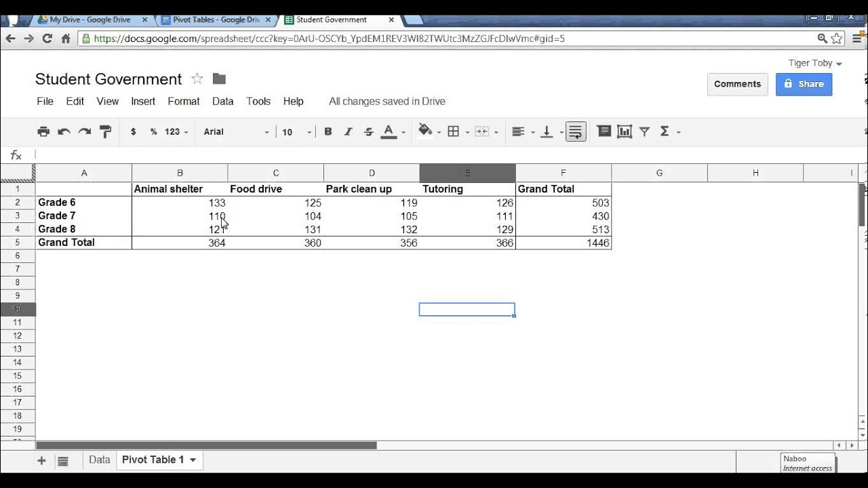Insert a comment using the toolbar icon
The image size is (868, 488).
[x=604, y=131]
